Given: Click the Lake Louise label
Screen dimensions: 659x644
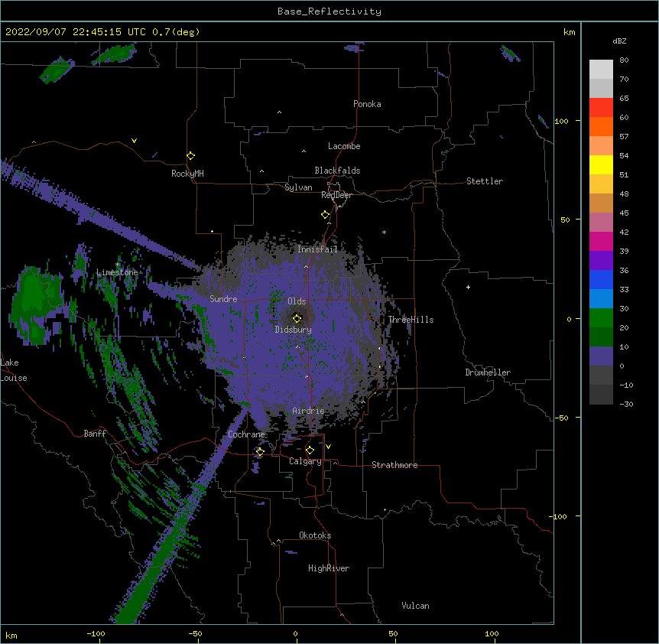Looking at the screenshot, I should (14, 370).
